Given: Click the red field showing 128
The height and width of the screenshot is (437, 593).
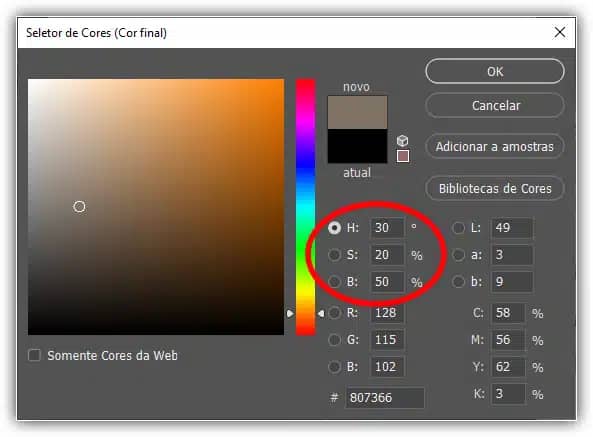Looking at the screenshot, I should 387,313.
